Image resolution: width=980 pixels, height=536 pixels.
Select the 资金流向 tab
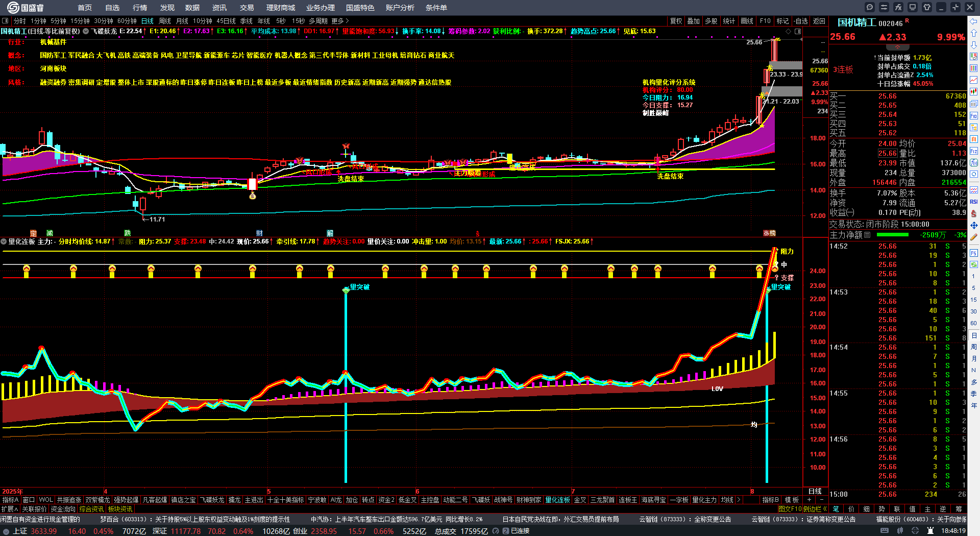(x=63, y=509)
